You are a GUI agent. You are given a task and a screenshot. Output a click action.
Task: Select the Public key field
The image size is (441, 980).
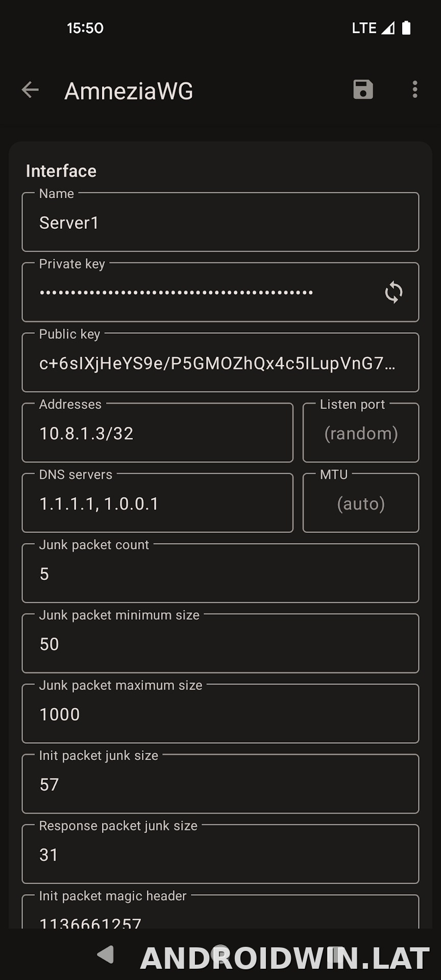[220, 362]
